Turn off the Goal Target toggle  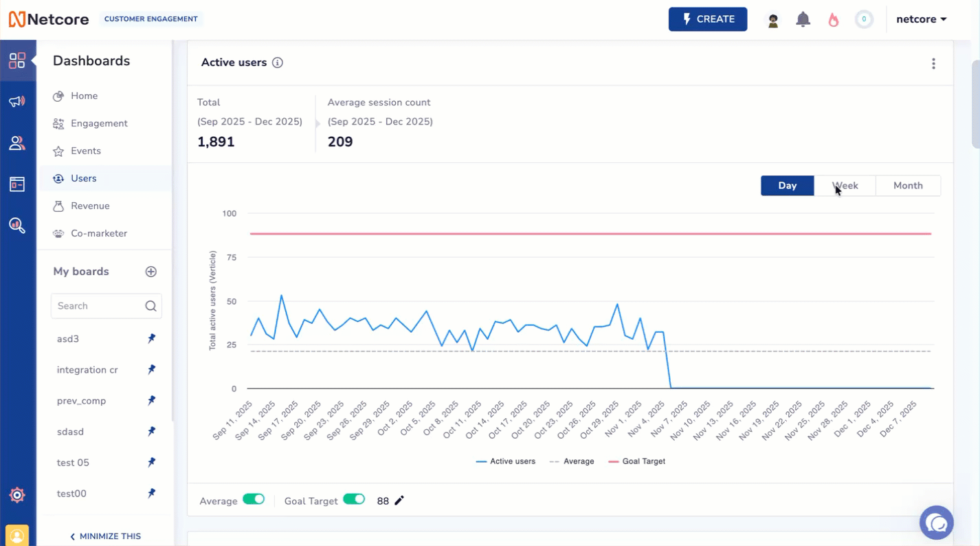pos(355,500)
